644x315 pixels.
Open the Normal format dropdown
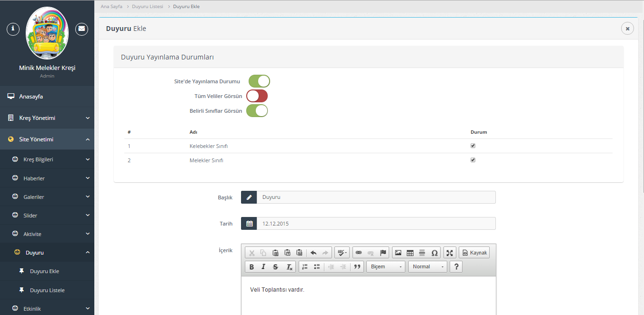tap(427, 267)
